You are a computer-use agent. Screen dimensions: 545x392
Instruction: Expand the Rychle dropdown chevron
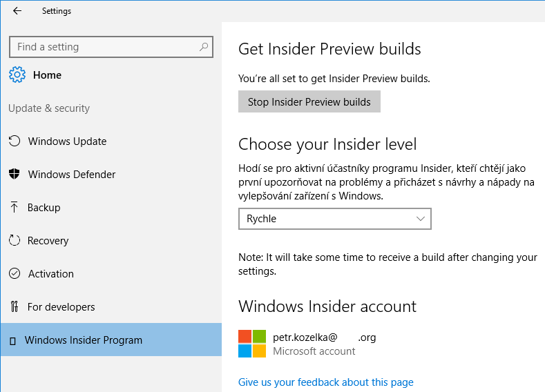(421, 219)
